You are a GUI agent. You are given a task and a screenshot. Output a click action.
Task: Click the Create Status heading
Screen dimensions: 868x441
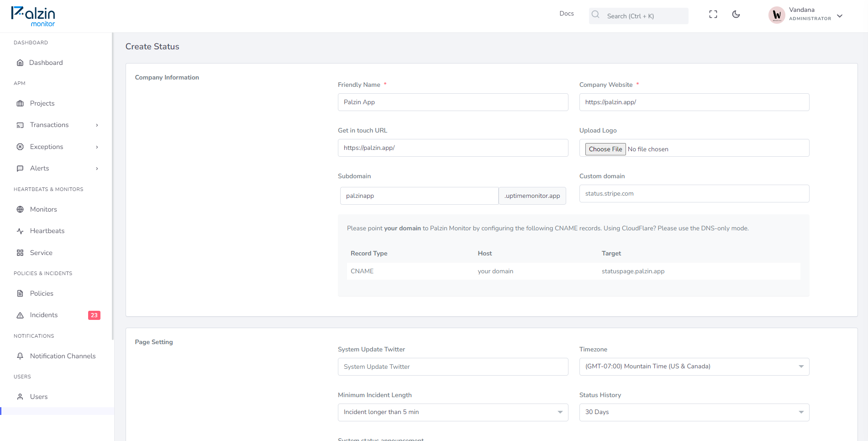[153, 47]
